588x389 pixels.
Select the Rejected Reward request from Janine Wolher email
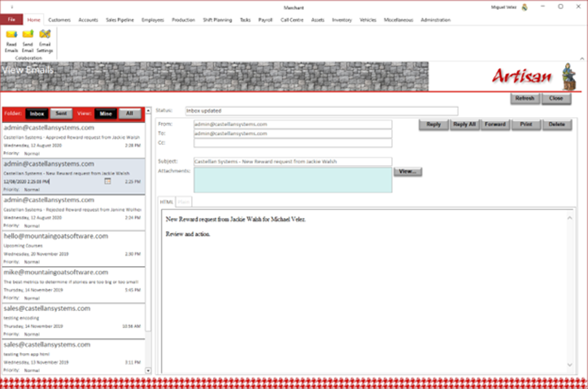(x=73, y=212)
